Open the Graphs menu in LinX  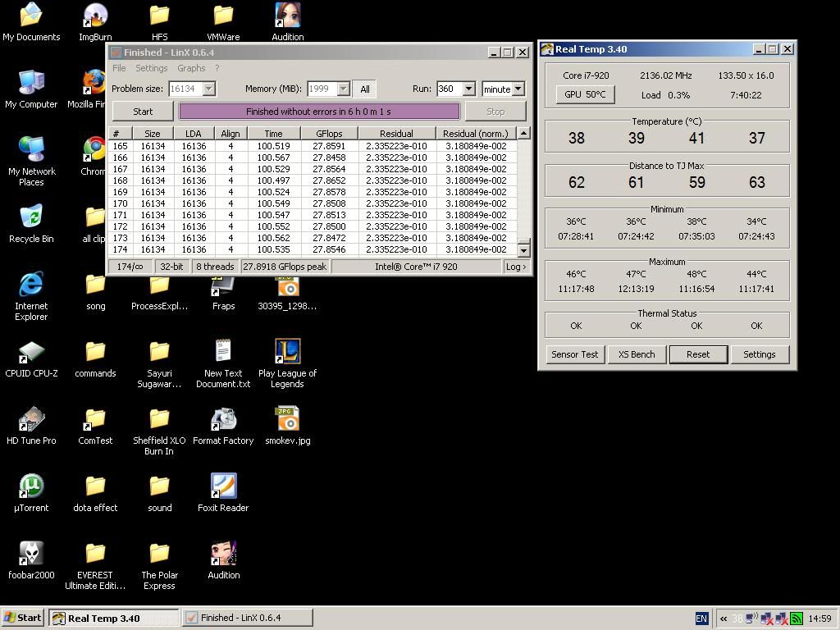click(x=191, y=68)
